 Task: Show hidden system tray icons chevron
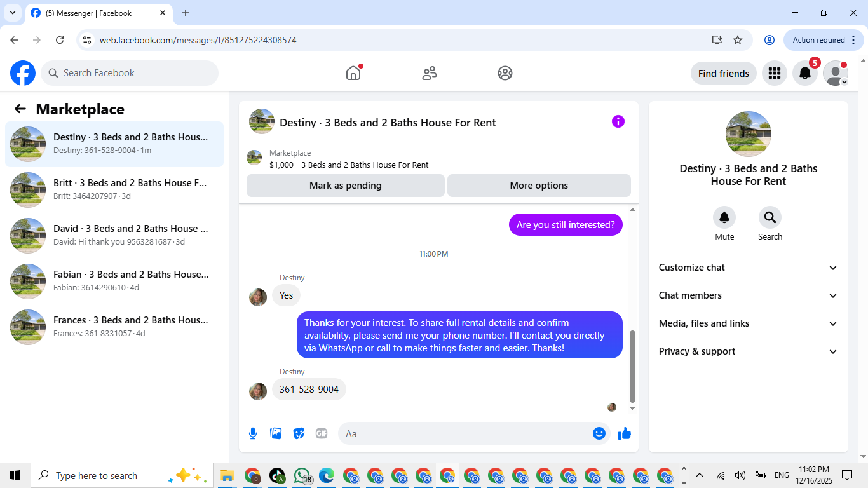(700, 475)
